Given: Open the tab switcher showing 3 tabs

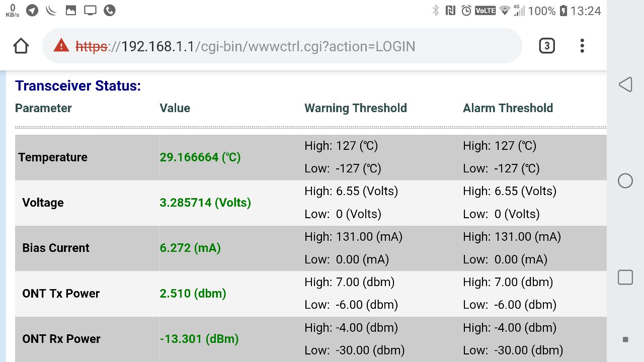Looking at the screenshot, I should [546, 46].
